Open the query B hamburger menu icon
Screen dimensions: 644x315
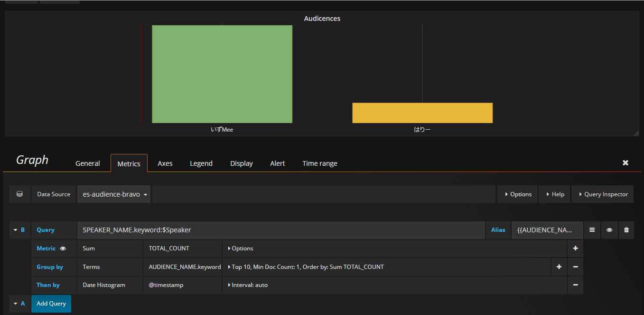pyautogui.click(x=592, y=230)
